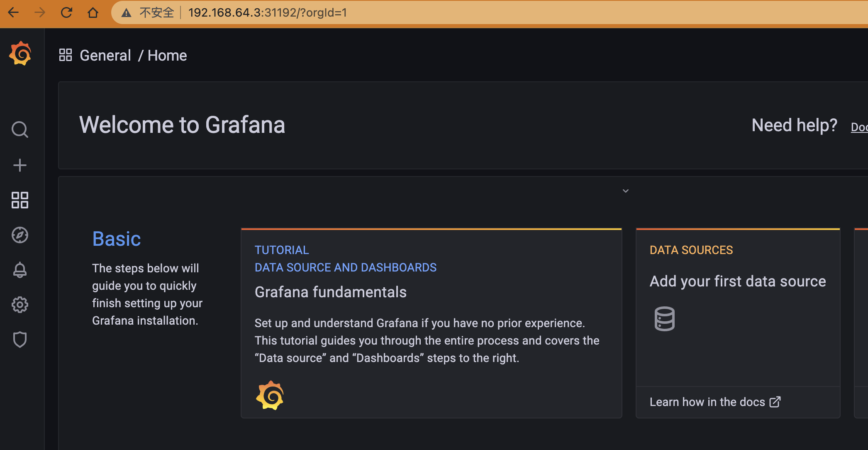Open the Home breadcrumb item
868x450 pixels.
point(167,55)
